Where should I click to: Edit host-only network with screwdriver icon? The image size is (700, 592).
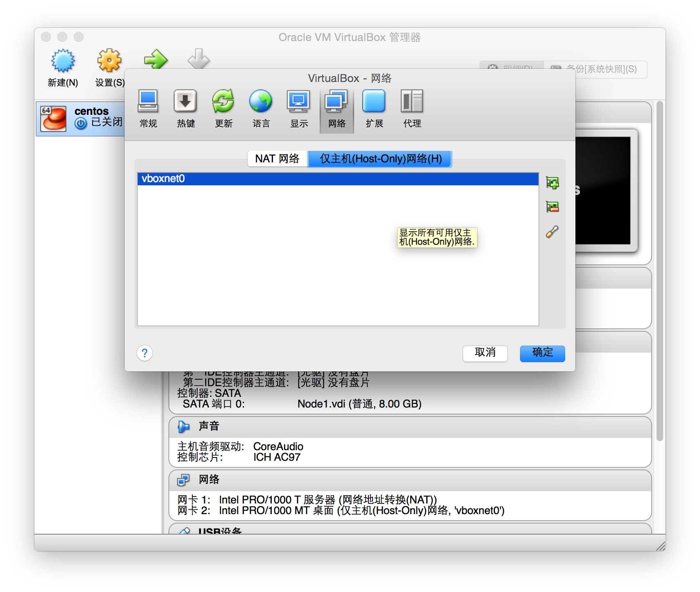coord(552,232)
